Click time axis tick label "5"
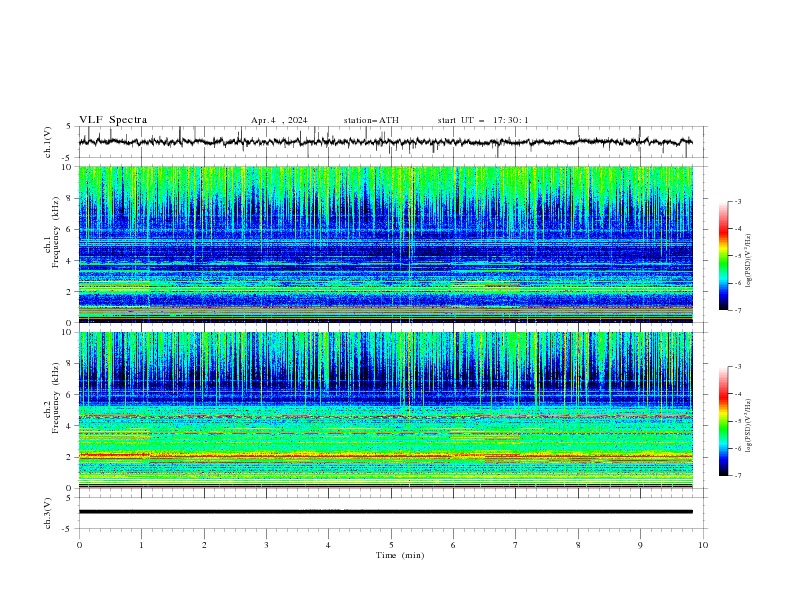792x612 pixels. 391,545
